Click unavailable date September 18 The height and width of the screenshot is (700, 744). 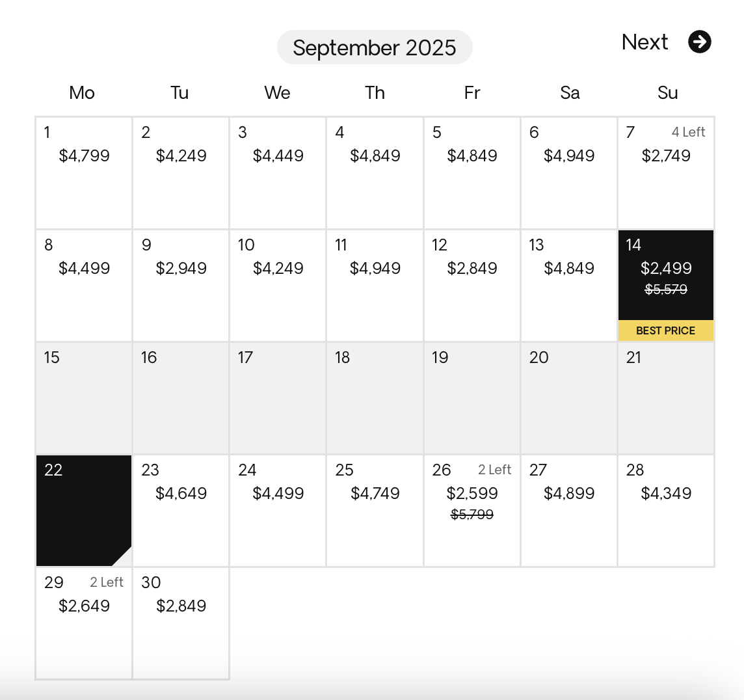(375, 397)
